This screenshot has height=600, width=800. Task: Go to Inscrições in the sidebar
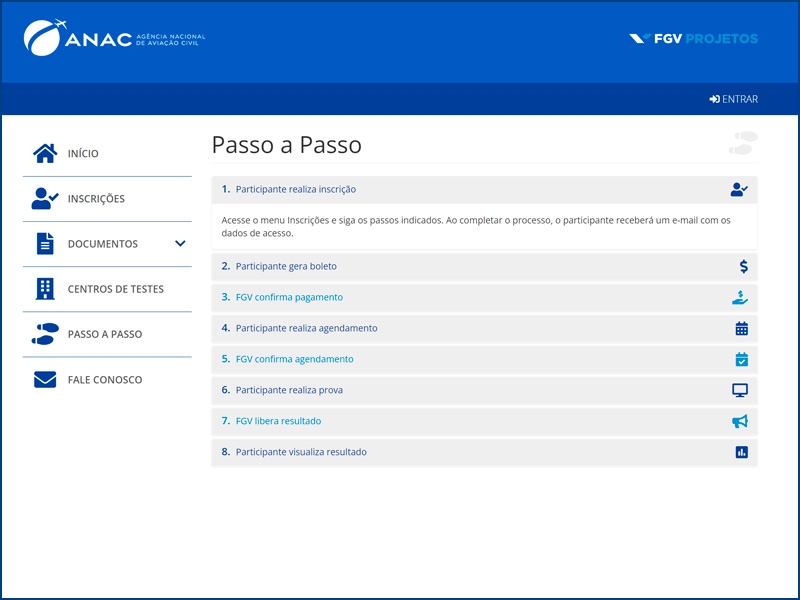click(96, 199)
